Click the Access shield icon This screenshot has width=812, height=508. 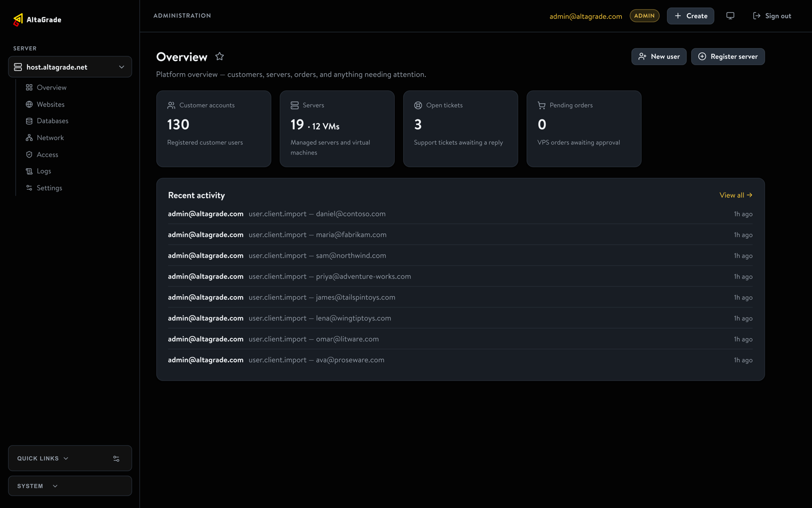(29, 154)
